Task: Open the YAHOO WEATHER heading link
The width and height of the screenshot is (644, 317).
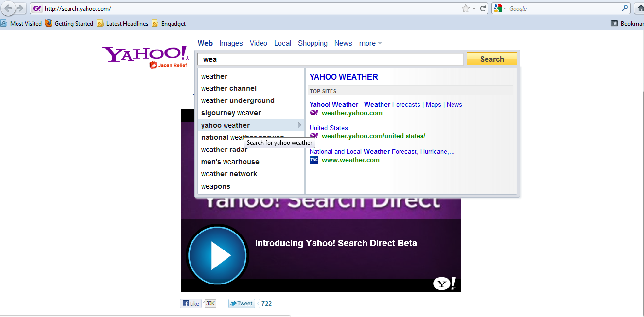Action: click(x=344, y=77)
